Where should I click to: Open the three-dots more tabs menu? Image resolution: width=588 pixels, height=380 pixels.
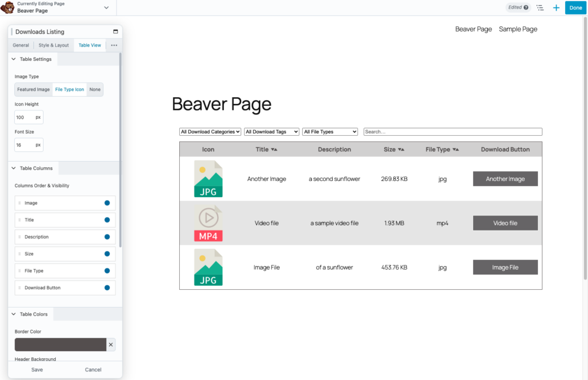(114, 45)
